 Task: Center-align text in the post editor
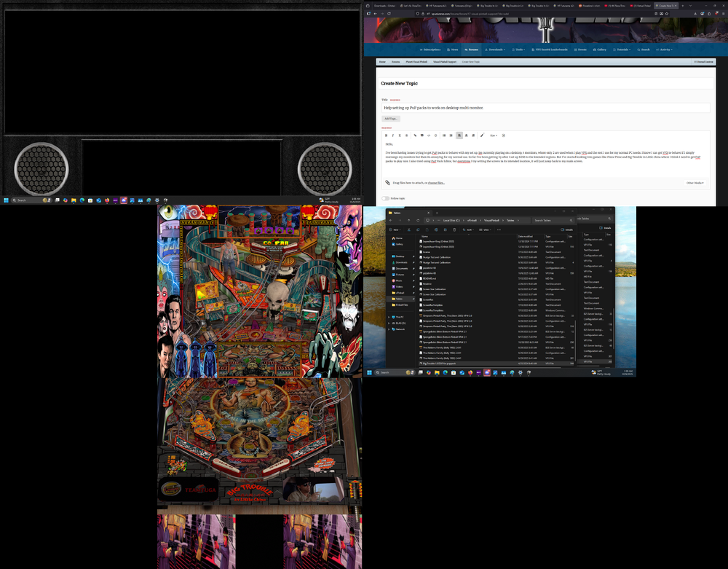click(466, 136)
